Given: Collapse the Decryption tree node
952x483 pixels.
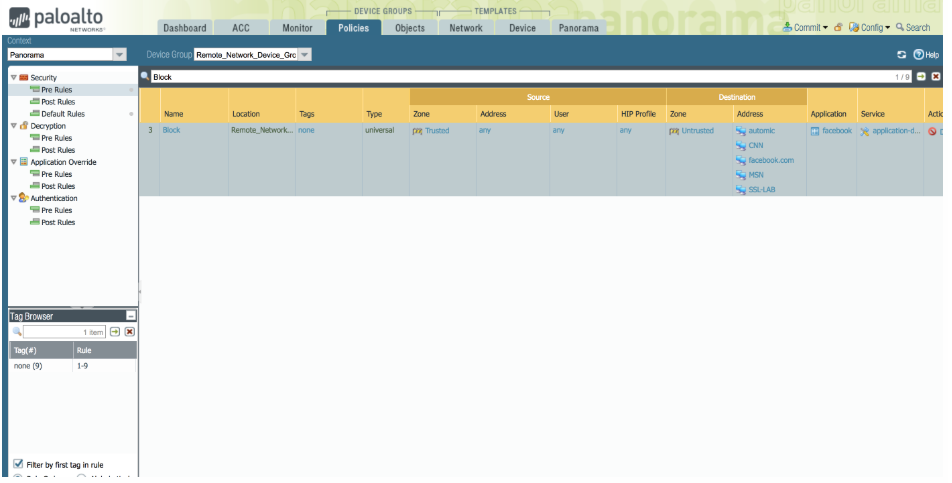Looking at the screenshot, I should (x=13, y=126).
